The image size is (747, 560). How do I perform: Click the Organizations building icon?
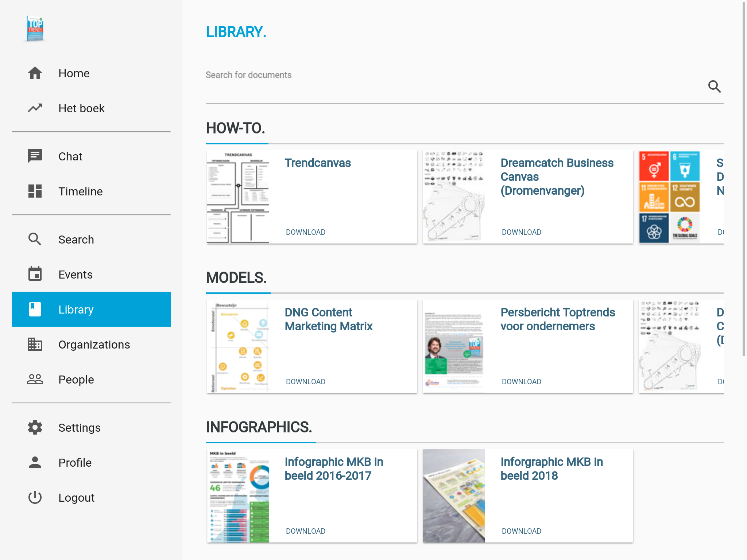coord(35,345)
